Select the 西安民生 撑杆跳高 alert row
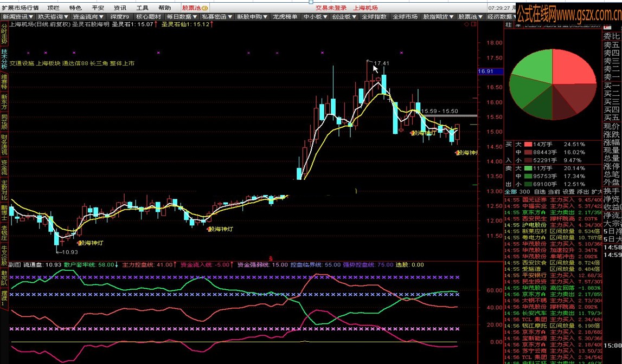Viewport: 622px width, 364px height. pyautogui.click(x=553, y=219)
